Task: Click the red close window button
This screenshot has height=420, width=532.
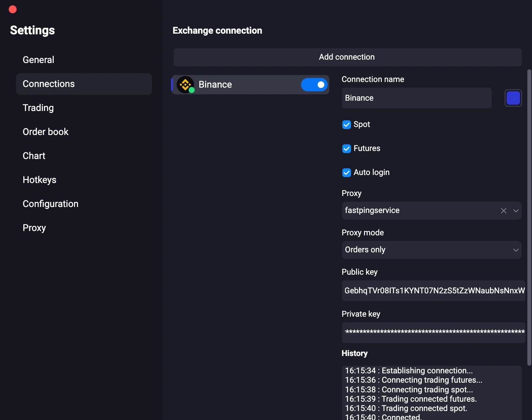Action: click(x=13, y=9)
